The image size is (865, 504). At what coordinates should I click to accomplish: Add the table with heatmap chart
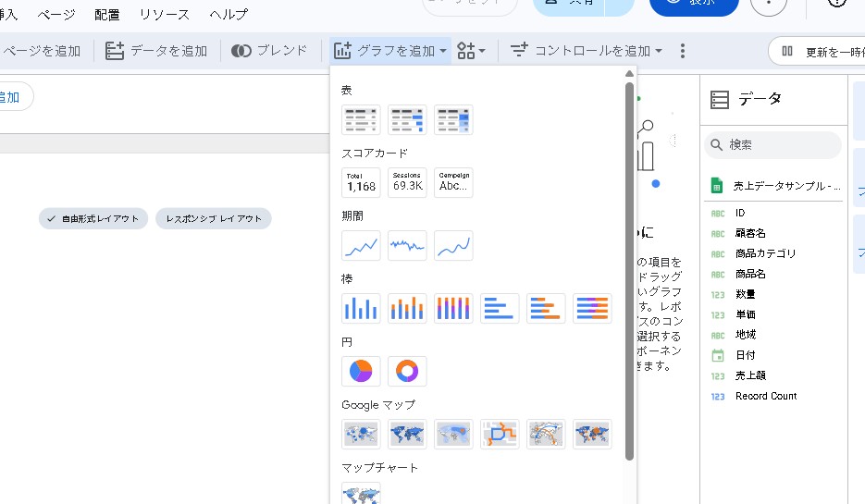click(x=453, y=119)
